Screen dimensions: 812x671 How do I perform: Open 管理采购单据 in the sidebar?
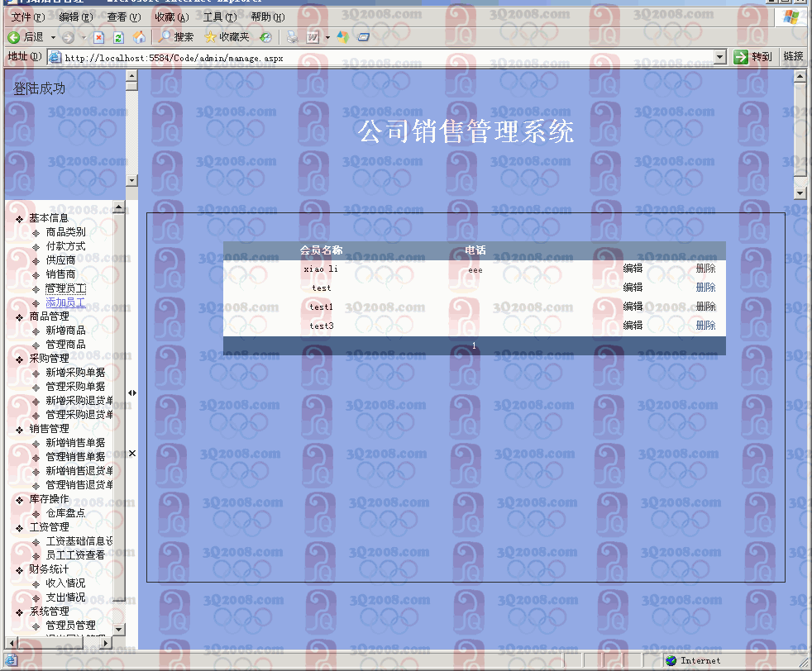pos(75,387)
